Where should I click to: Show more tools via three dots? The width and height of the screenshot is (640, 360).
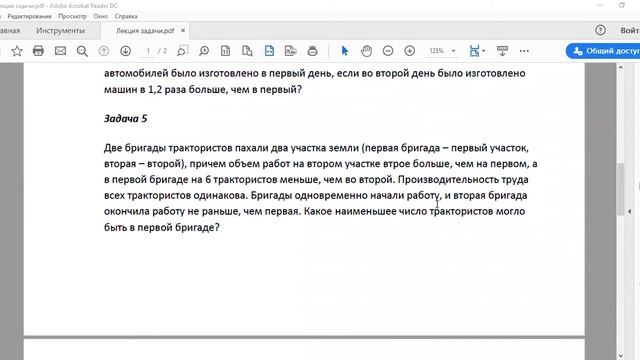tap(524, 51)
